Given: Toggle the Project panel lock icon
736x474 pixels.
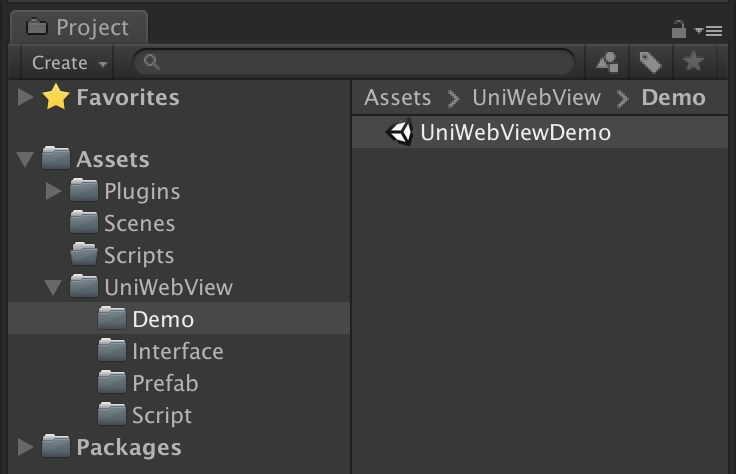Looking at the screenshot, I should (x=679, y=29).
